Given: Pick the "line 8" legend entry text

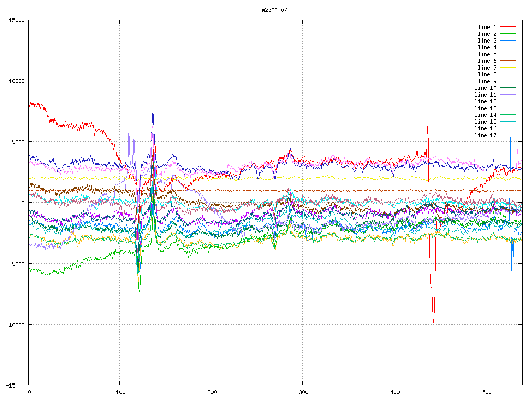Looking at the screenshot, I should pyautogui.click(x=487, y=74).
